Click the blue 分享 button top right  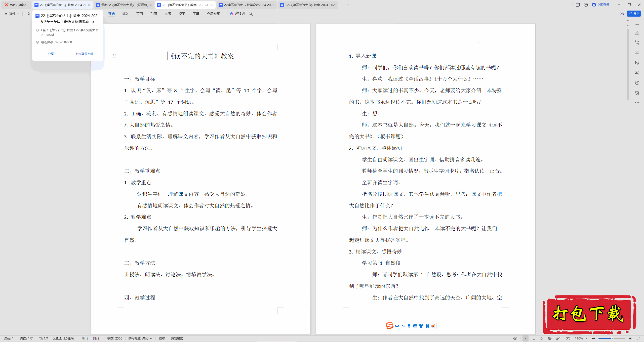coord(634,14)
